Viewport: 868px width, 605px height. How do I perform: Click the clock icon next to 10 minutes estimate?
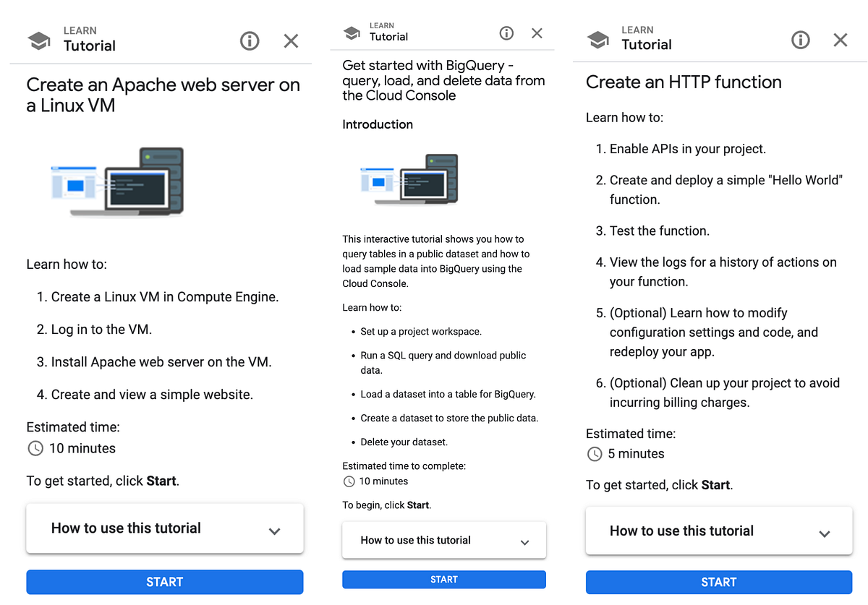point(35,448)
